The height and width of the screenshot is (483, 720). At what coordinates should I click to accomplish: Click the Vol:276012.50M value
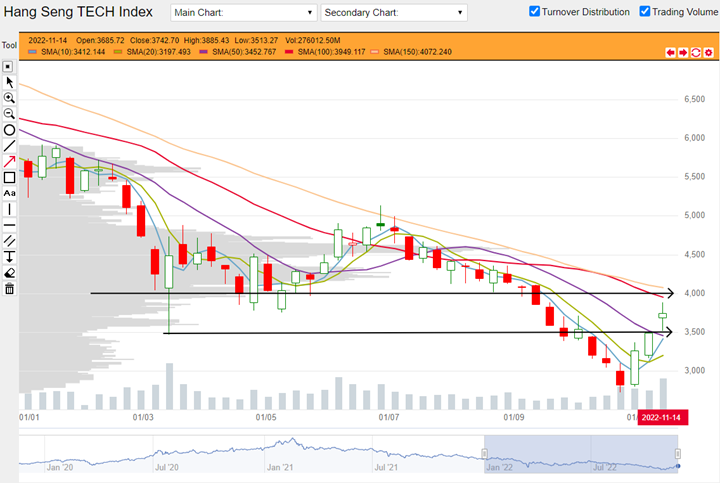pos(313,40)
